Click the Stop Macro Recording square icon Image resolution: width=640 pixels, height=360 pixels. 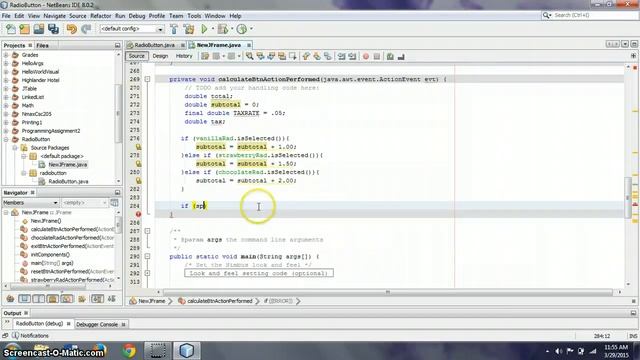point(377,57)
